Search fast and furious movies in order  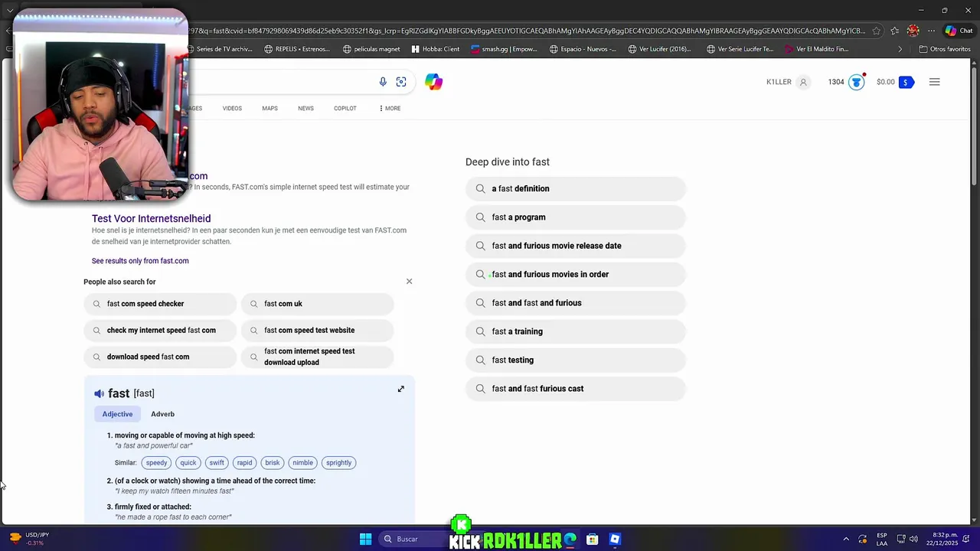(x=575, y=275)
